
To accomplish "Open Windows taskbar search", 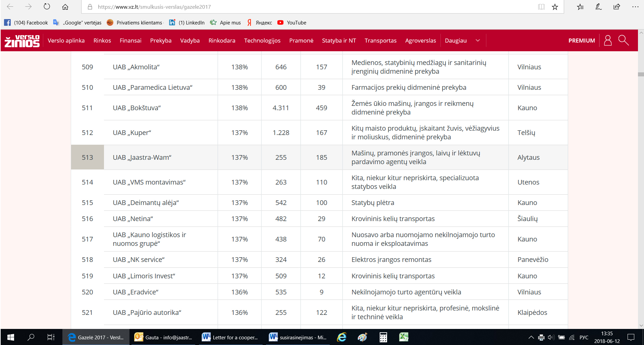I will click(31, 337).
